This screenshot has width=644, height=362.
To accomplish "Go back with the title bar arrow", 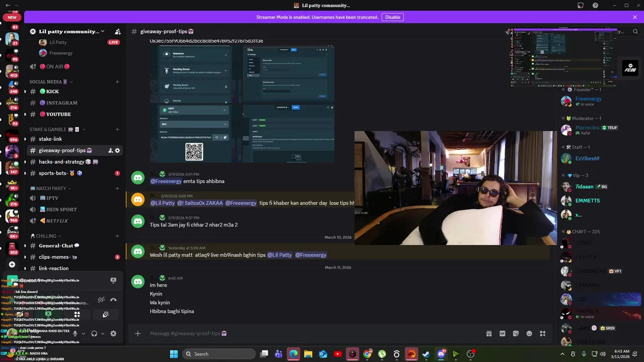I will click(x=8, y=6).
